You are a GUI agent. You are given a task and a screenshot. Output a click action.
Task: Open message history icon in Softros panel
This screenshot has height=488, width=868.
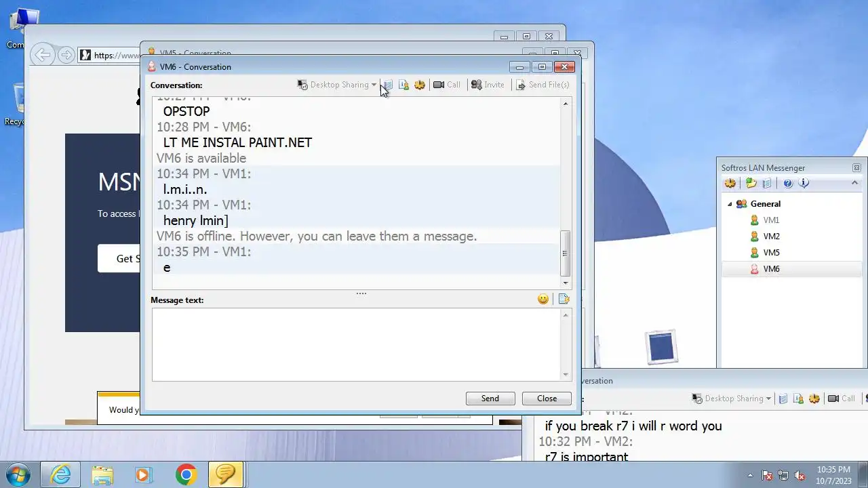(x=767, y=183)
